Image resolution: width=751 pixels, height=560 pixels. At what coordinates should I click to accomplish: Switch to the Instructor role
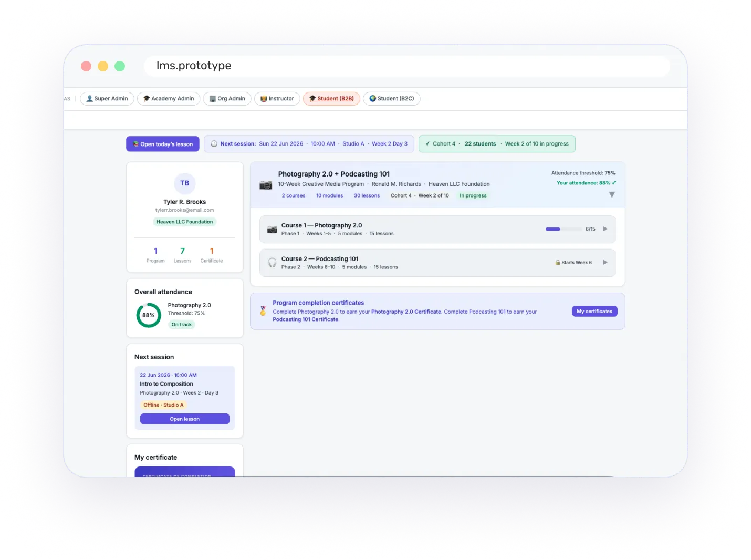click(x=277, y=99)
